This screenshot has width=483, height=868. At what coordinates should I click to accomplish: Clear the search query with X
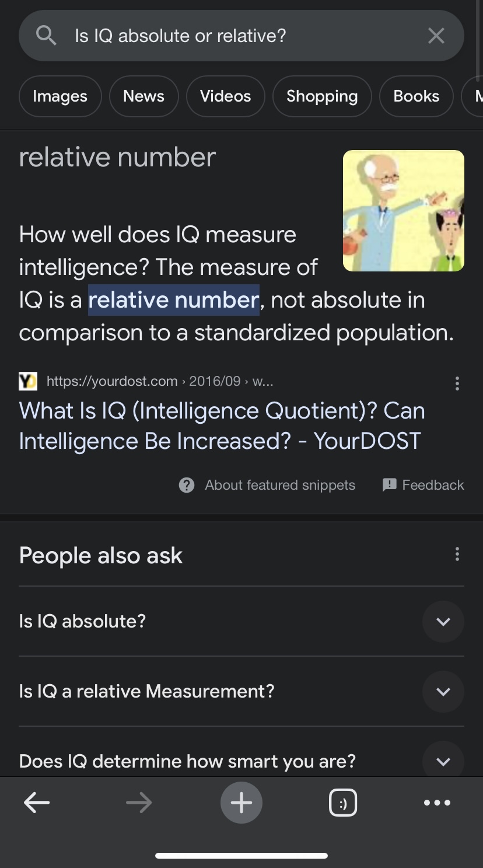[x=436, y=36]
